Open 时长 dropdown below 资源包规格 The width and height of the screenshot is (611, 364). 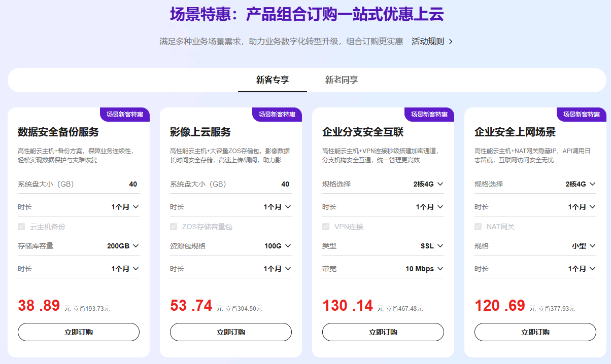pos(231,269)
